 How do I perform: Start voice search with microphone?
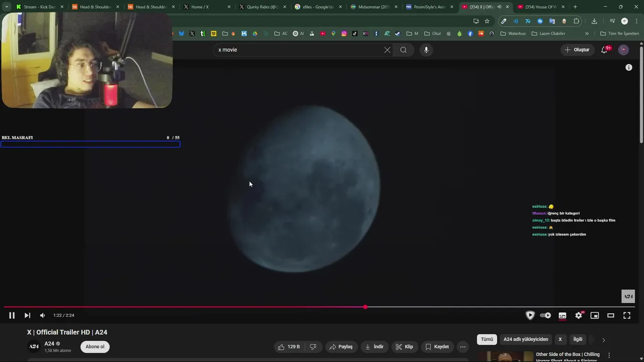pyautogui.click(x=426, y=50)
